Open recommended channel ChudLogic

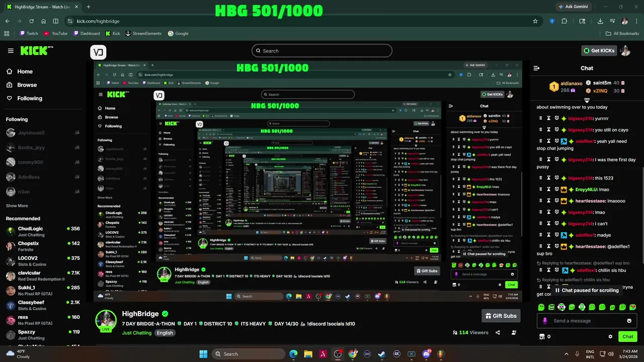[43, 231]
